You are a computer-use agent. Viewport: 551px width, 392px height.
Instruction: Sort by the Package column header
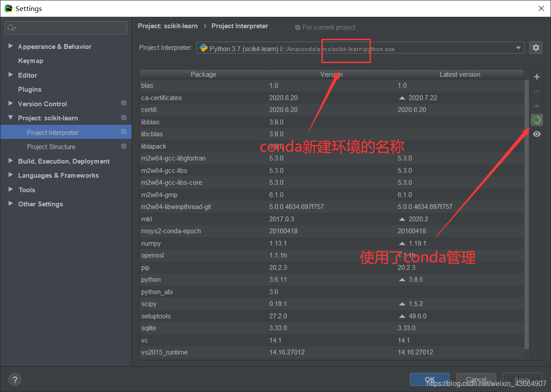[x=204, y=75]
